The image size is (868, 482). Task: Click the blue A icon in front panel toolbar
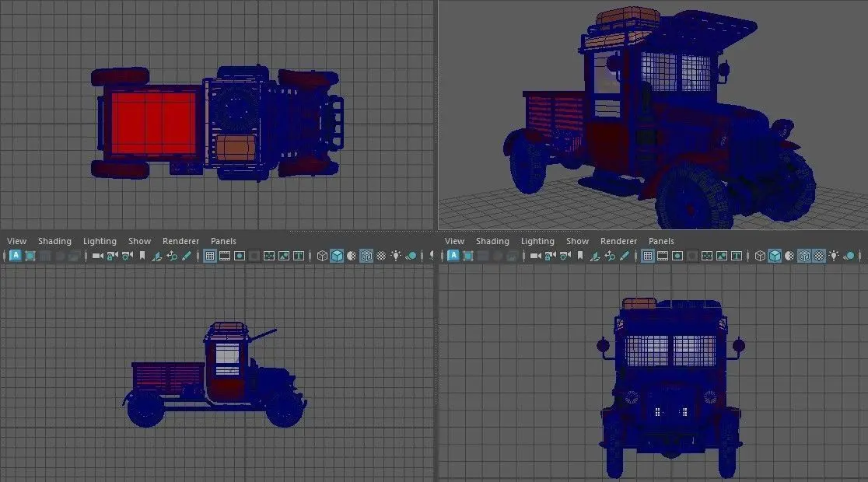(x=453, y=256)
